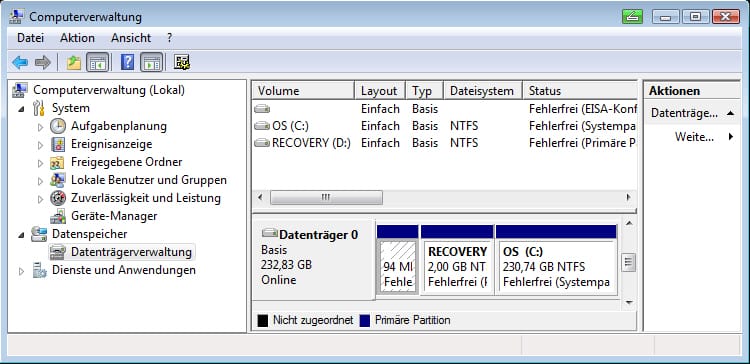This screenshot has width=750, height=364.
Task: Click the 232,83 GB disk size text
Action: click(x=287, y=265)
